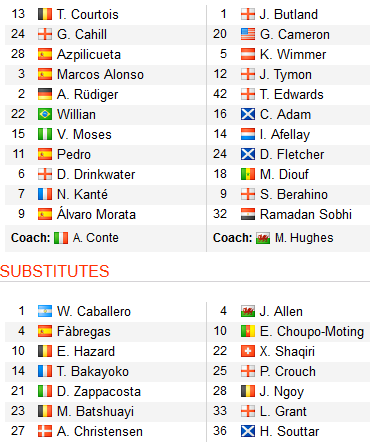Click the SUBSTITUTES heading
Image resolution: width=370 pixels, height=443 pixels.
coord(55,271)
